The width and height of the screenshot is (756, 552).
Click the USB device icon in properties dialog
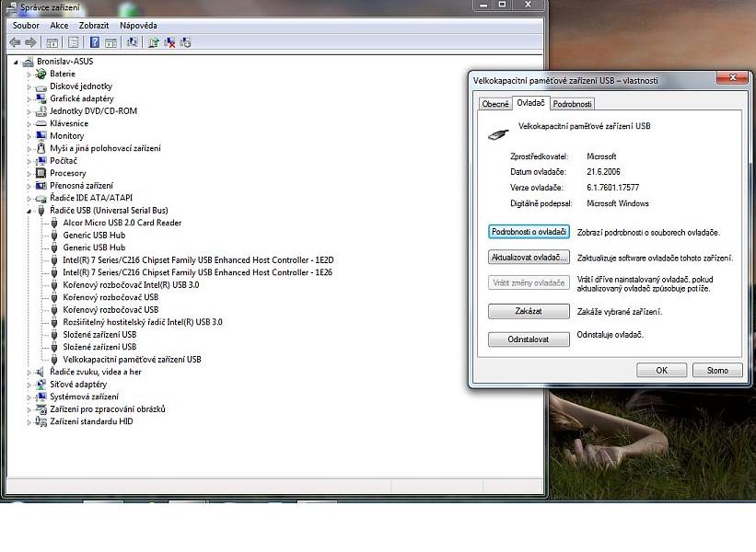click(498, 134)
